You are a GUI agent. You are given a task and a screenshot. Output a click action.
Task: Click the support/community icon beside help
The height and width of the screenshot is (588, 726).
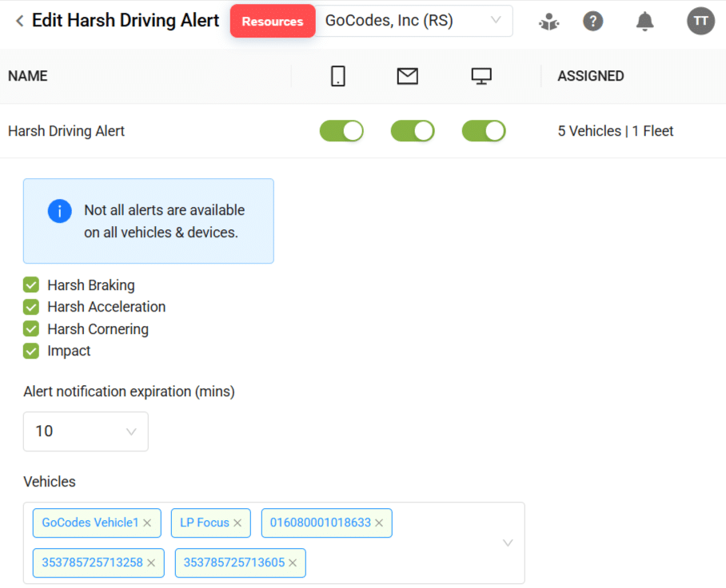548,22
